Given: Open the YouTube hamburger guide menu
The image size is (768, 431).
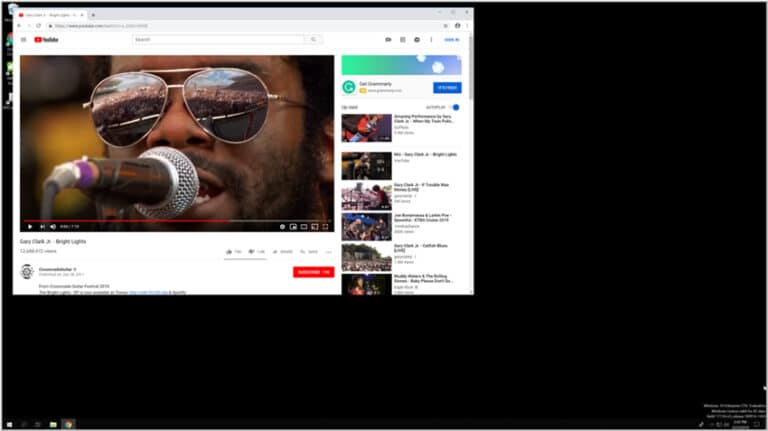Looking at the screenshot, I should [x=24, y=40].
